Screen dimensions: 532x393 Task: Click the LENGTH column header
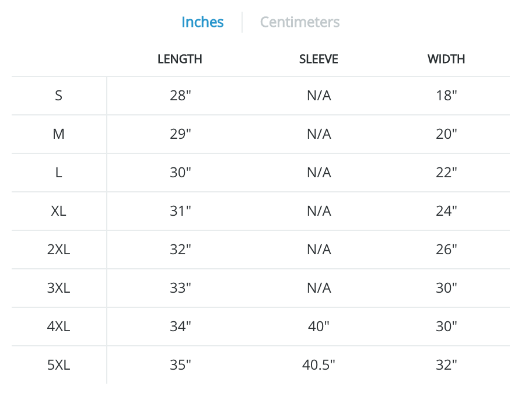180,59
